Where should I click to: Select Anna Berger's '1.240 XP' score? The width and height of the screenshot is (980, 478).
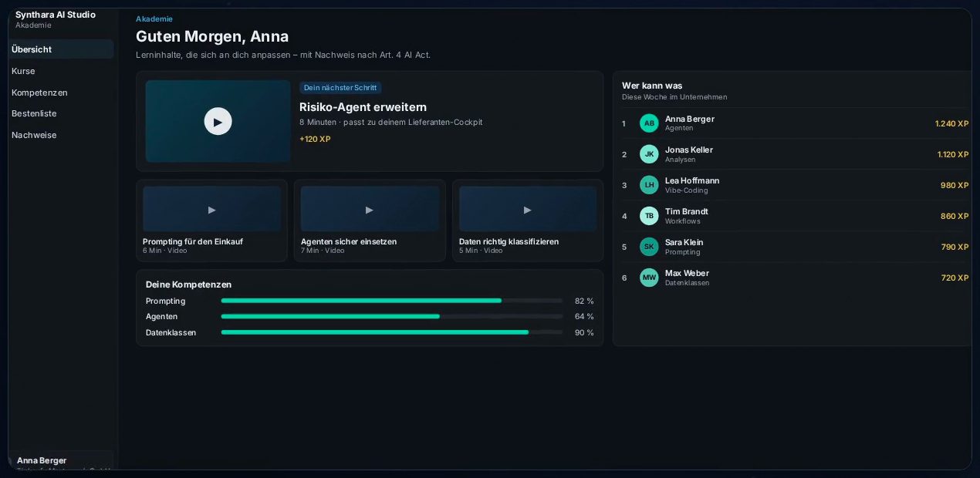(952, 123)
